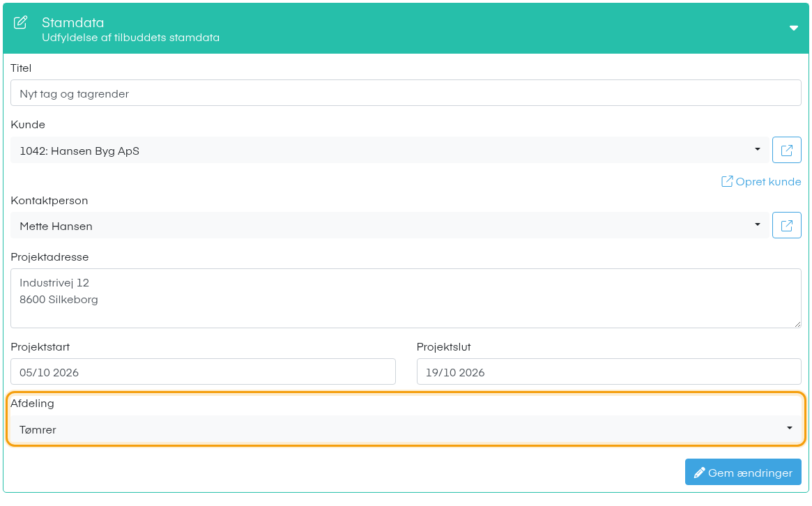The width and height of the screenshot is (812, 506).
Task: Click the edit pencil icon beside Stamdata
Action: click(20, 22)
